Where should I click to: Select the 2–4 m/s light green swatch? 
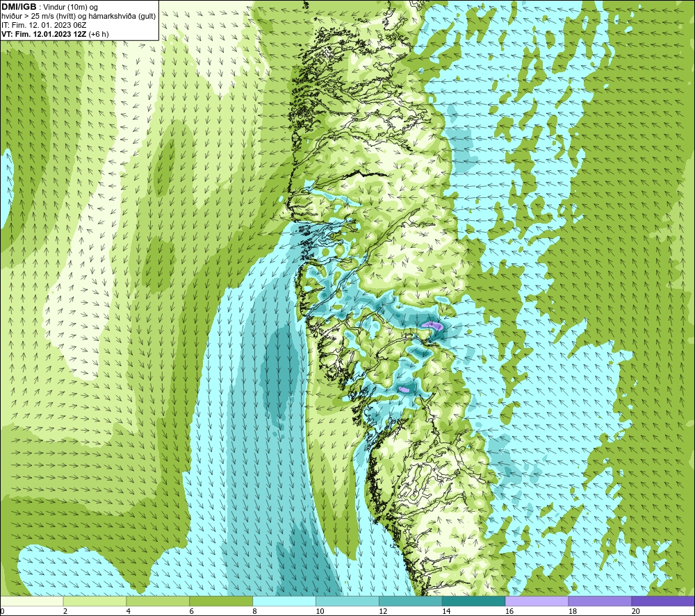[95, 601]
